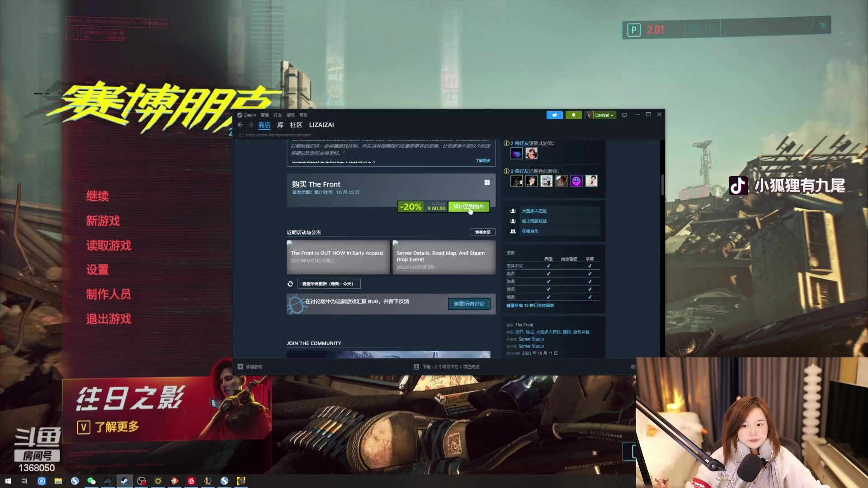Click the Windows platform icon on purchase box
The height and width of the screenshot is (488, 868).
click(x=487, y=183)
